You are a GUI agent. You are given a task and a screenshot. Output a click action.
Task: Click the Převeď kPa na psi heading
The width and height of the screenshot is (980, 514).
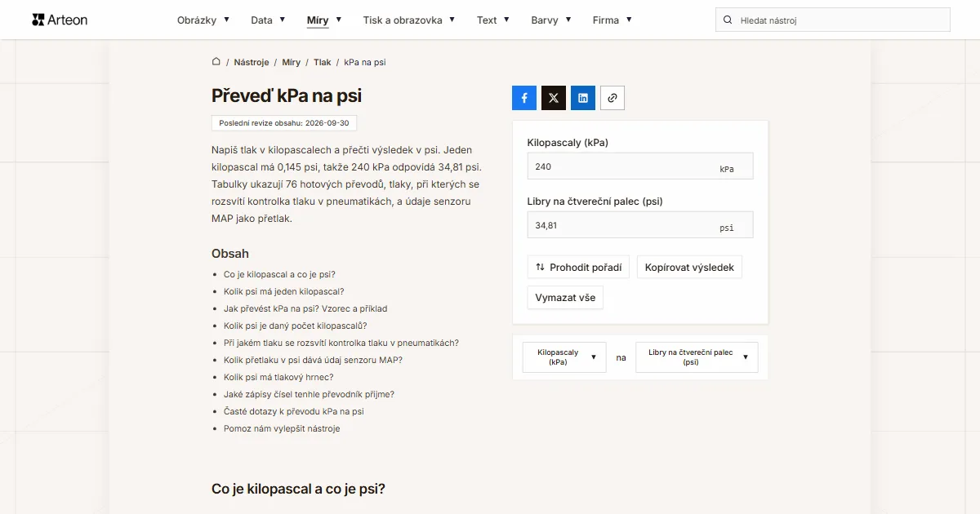(x=287, y=96)
